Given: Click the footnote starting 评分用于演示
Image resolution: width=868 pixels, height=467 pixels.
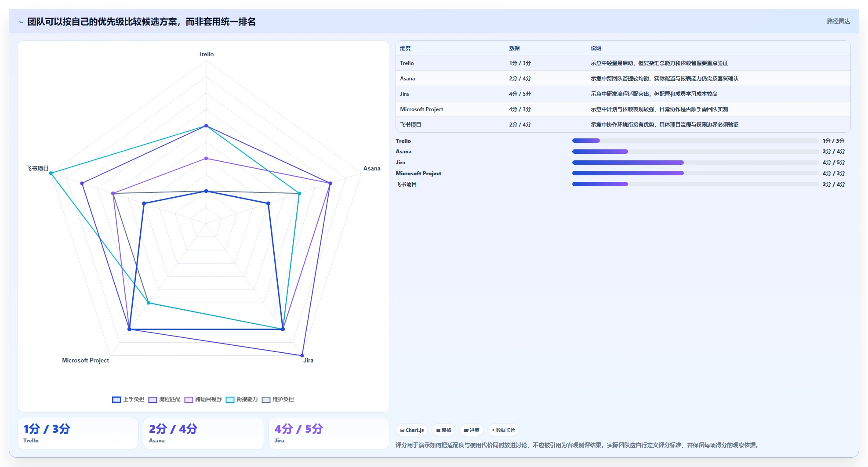Looking at the screenshot, I should [x=577, y=445].
